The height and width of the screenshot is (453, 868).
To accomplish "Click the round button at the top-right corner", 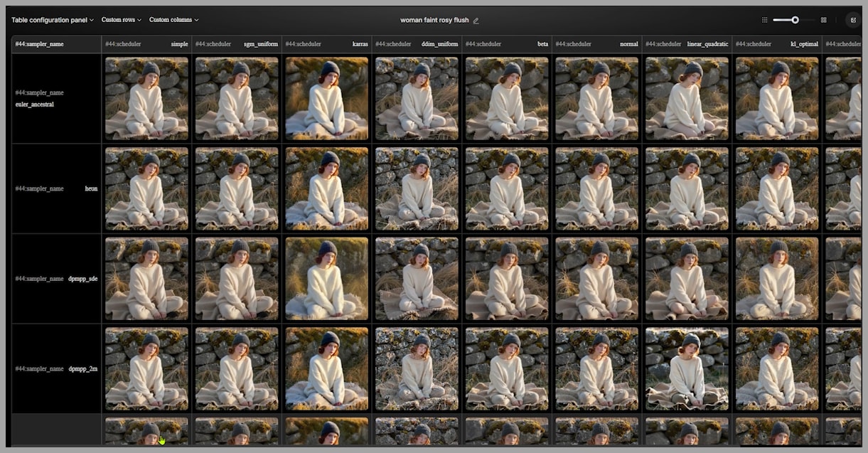I will [853, 20].
